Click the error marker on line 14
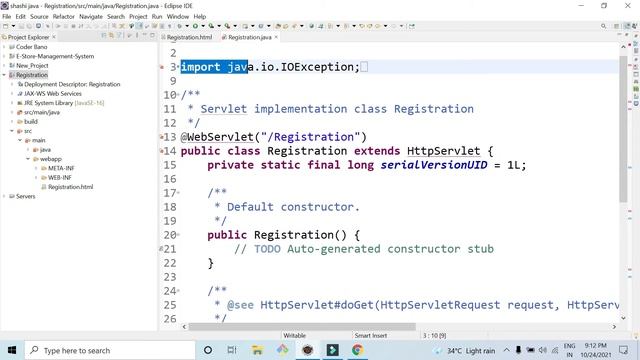 point(162,151)
